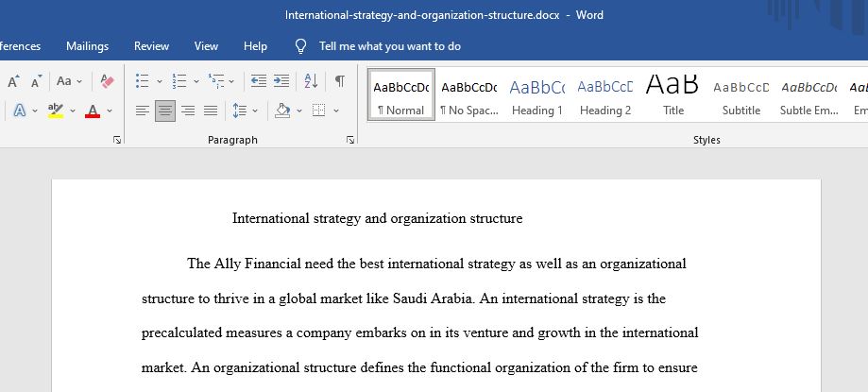
Task: Open the shading color dropdown arrow
Action: point(299,111)
